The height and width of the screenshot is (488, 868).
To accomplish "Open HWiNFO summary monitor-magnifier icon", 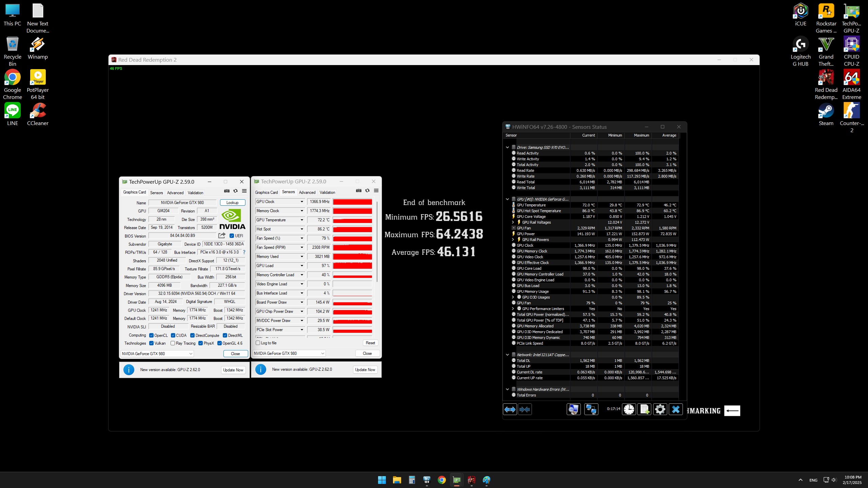I will (x=573, y=409).
